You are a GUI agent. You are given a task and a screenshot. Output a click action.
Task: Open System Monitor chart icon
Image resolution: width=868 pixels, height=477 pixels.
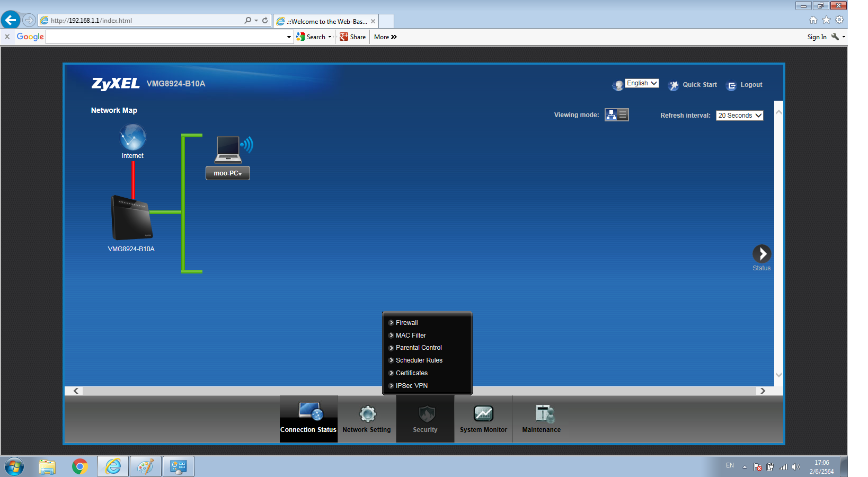pos(483,413)
